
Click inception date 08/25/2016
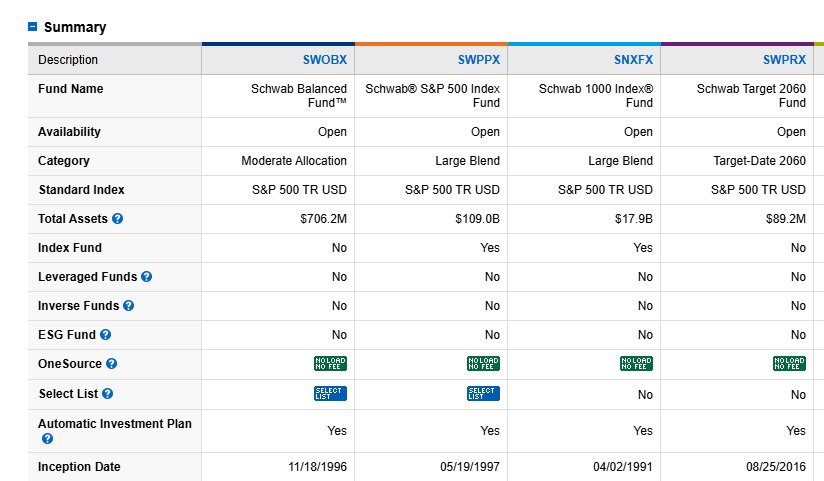pos(776,467)
